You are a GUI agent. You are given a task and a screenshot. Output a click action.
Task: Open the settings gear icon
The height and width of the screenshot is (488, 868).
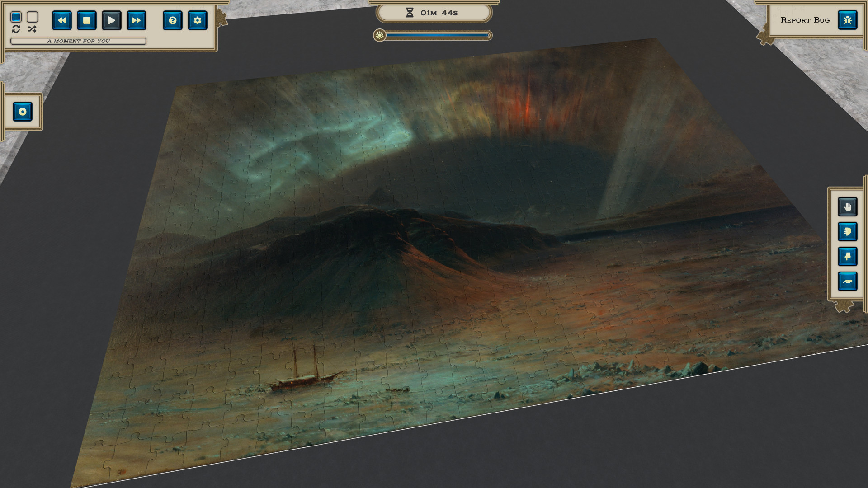[x=198, y=20]
